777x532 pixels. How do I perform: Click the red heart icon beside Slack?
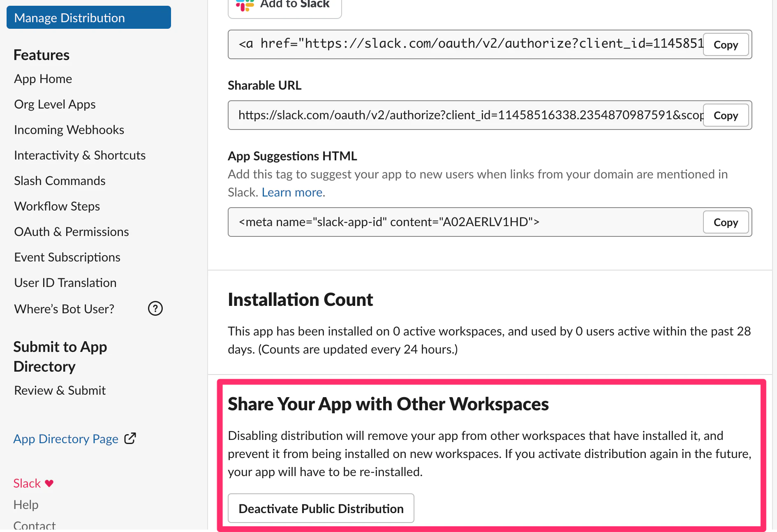[x=49, y=483]
